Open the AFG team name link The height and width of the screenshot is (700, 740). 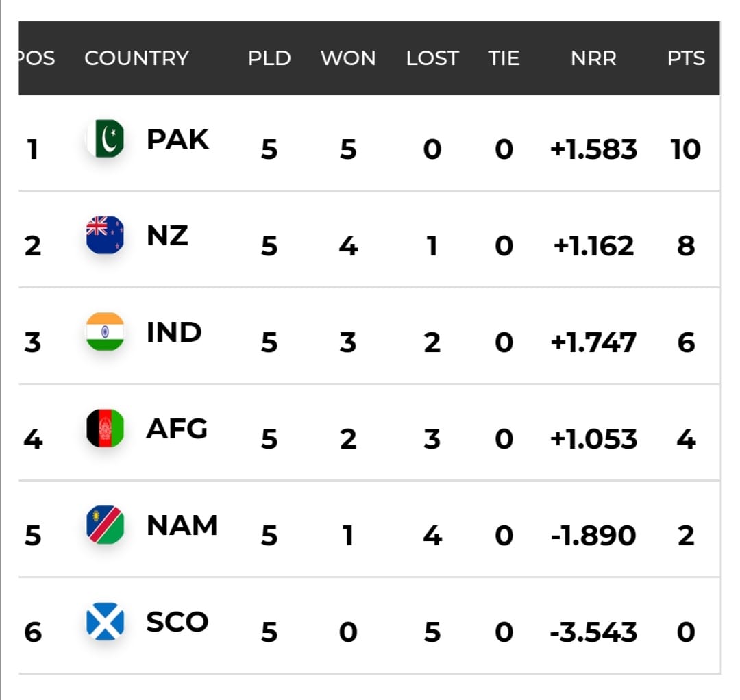[177, 429]
